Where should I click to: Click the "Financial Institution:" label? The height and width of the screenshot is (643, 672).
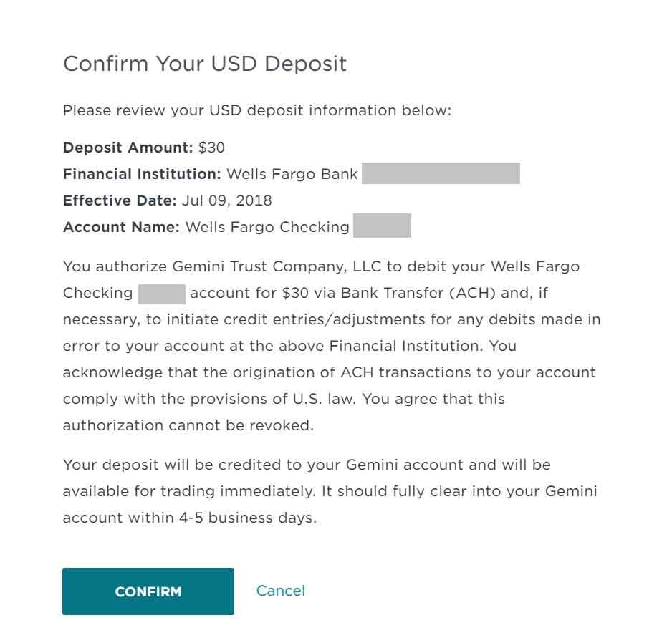142,174
